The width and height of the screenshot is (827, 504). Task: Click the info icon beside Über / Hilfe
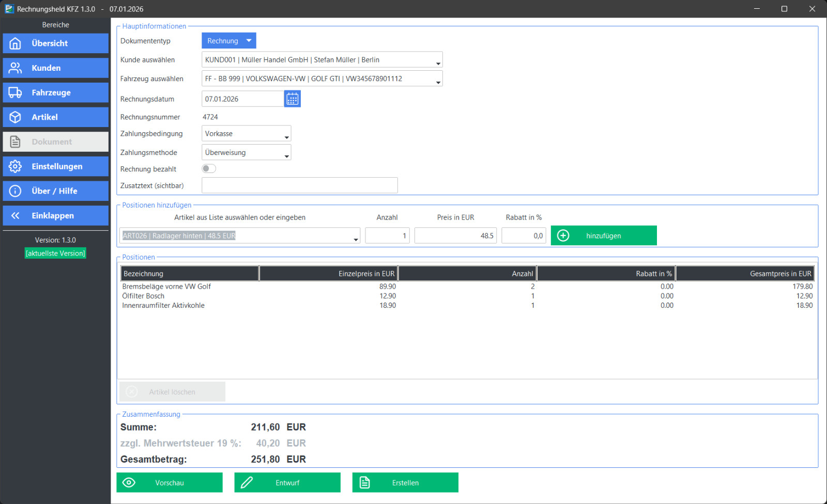[x=16, y=191]
